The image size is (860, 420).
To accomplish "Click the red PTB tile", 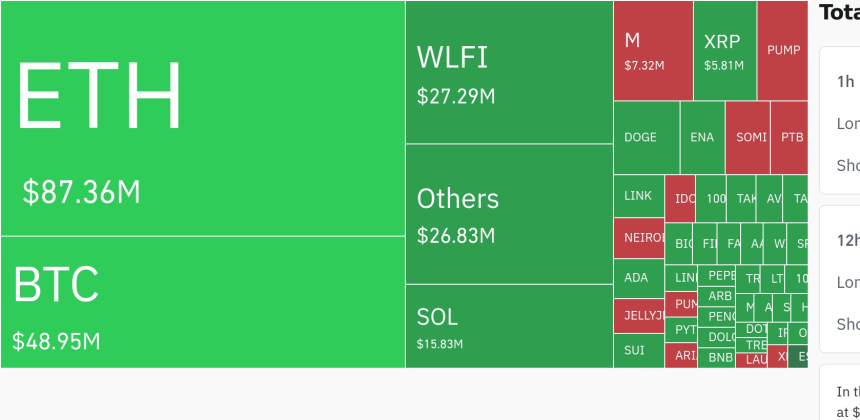I will pos(791,137).
